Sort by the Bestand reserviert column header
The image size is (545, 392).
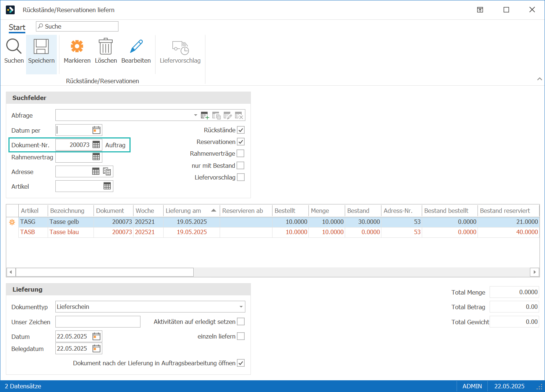[x=508, y=211]
